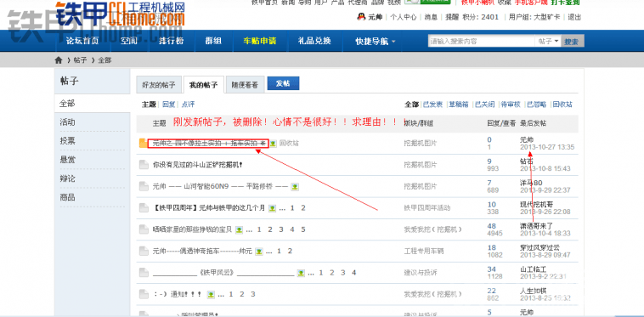Image resolution: width=644 pixels, height=317 pixels.
Task: Open page 5 of 晒晒家里的那些挣钱的宝贝
Action: click(x=303, y=229)
